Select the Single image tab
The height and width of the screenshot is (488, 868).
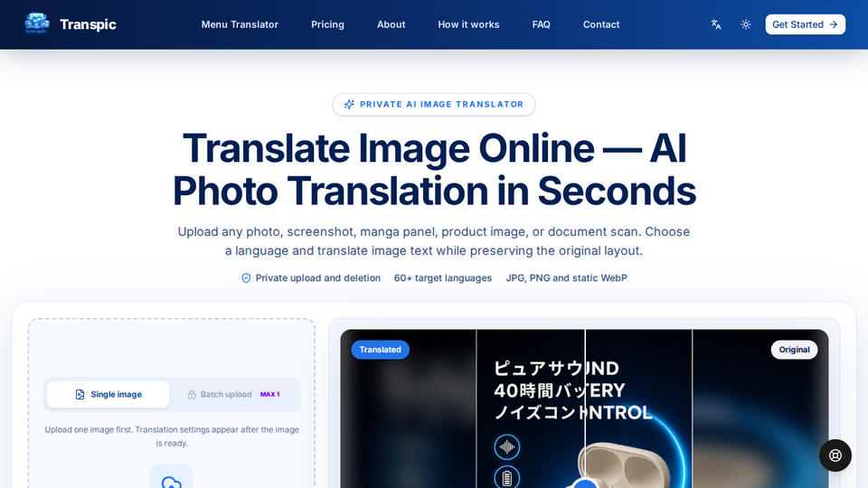click(x=108, y=394)
